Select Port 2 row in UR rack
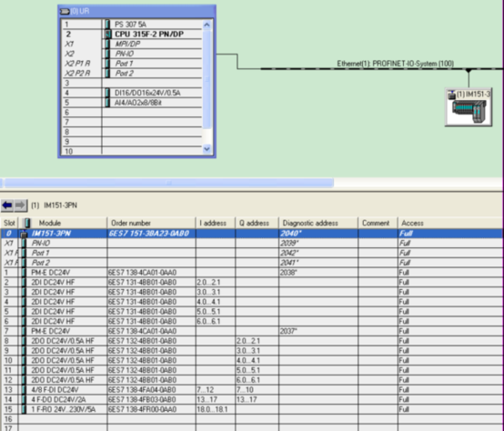The image size is (504, 431). [x=133, y=73]
